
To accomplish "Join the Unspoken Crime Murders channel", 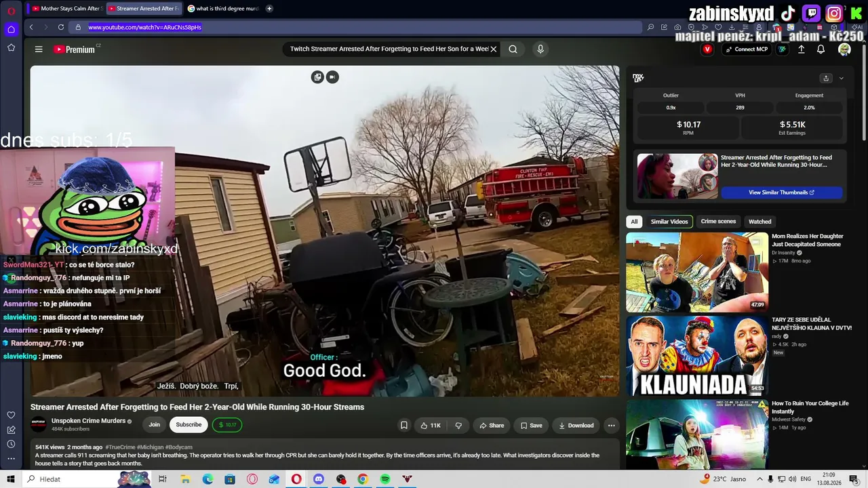I will pyautogui.click(x=155, y=425).
